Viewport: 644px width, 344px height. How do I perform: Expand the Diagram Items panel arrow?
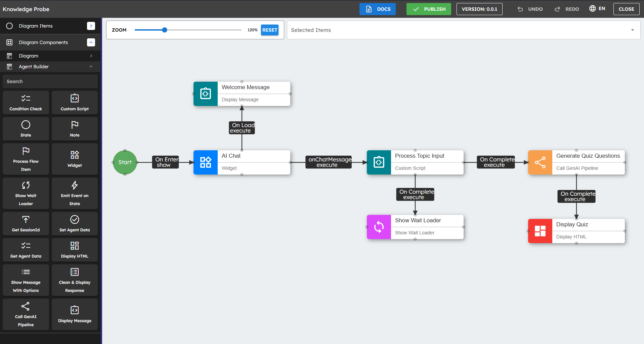tap(91, 26)
